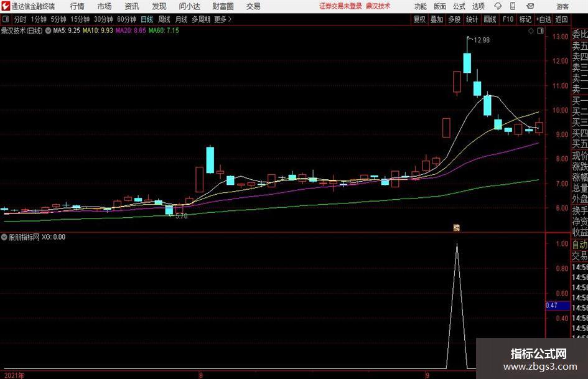Toggle the right info panel icon
This screenshot has height=379, width=588.
[540, 31]
